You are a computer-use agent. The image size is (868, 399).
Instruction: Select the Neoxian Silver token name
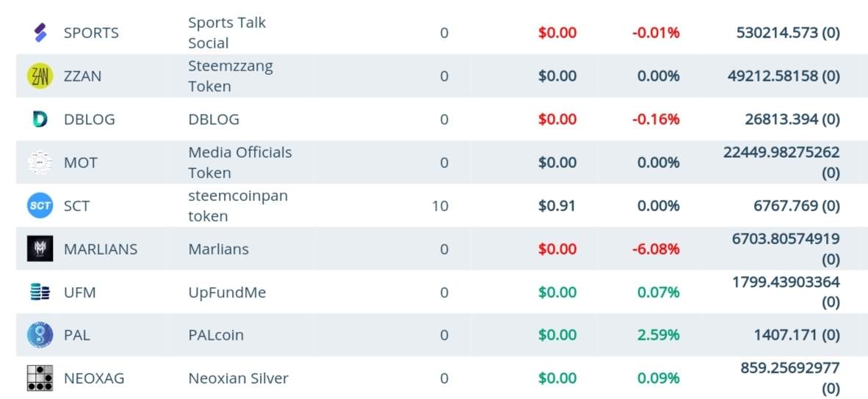pyautogui.click(x=239, y=378)
